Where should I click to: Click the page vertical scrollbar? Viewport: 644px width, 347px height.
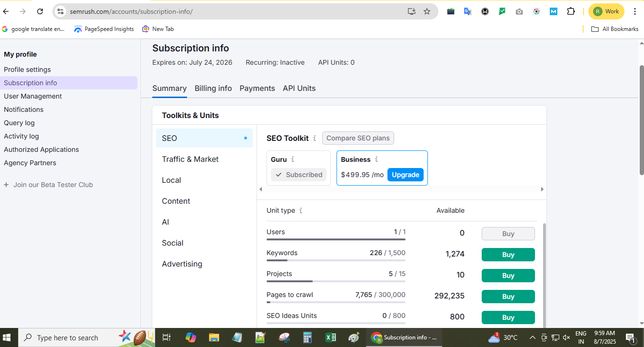641,120
